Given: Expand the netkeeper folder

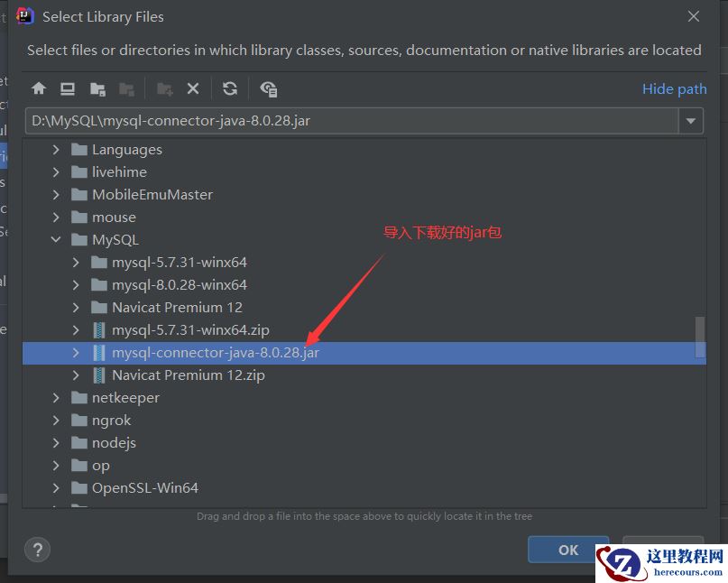Looking at the screenshot, I should 56,398.
